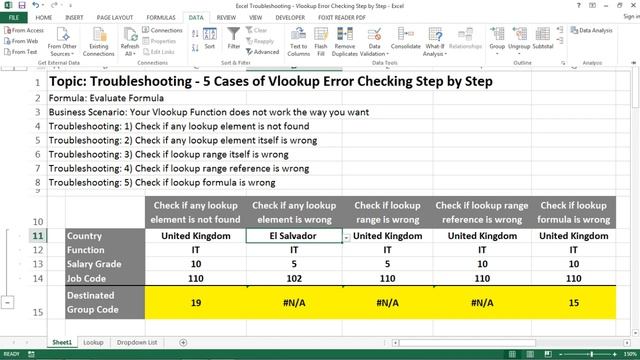Click zoom out minus button
This screenshot has height=360, width=640.
tap(561, 354)
